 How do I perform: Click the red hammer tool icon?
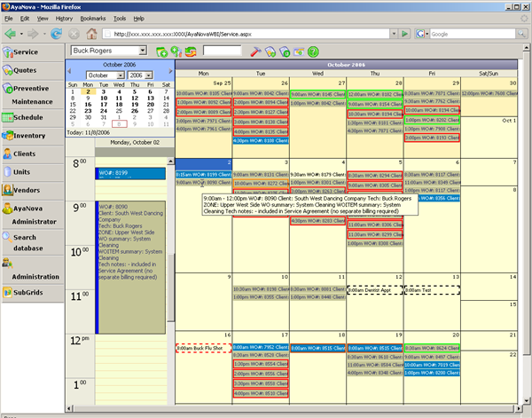pyautogui.click(x=255, y=51)
